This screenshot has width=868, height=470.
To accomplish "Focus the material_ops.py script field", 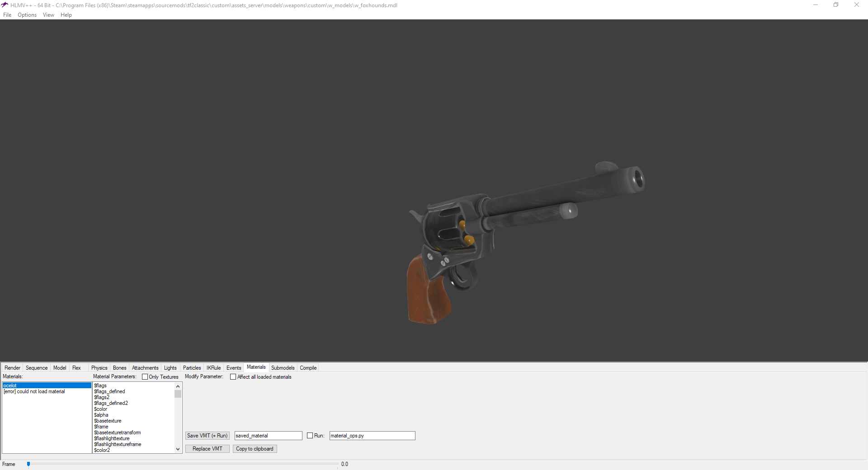I will [372, 436].
